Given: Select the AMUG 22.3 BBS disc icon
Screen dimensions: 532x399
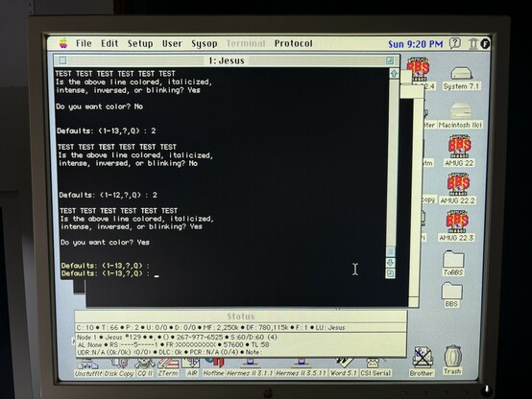Looking at the screenshot, I should (x=457, y=226).
